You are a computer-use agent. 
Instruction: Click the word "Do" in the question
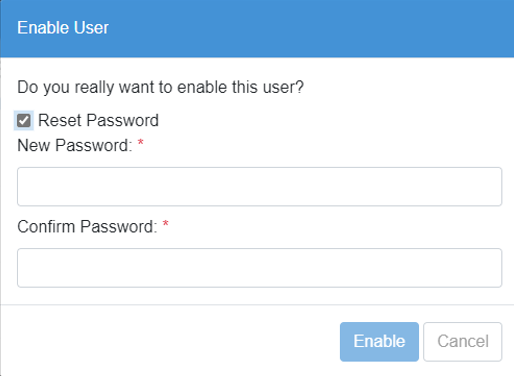(28, 87)
